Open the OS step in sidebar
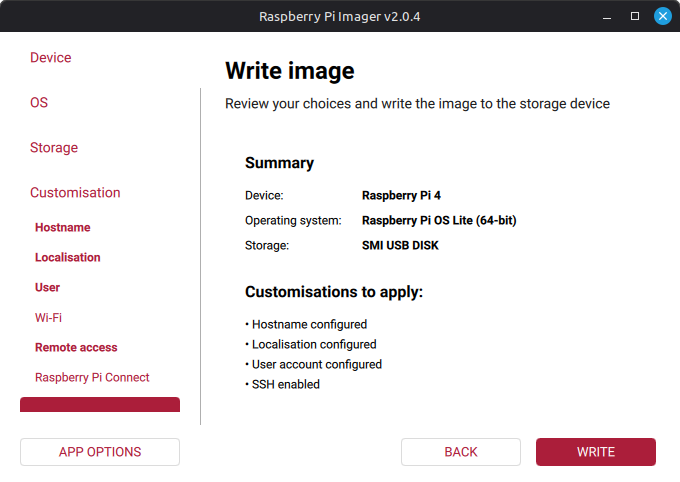This screenshot has height=482, width=680. (x=39, y=103)
